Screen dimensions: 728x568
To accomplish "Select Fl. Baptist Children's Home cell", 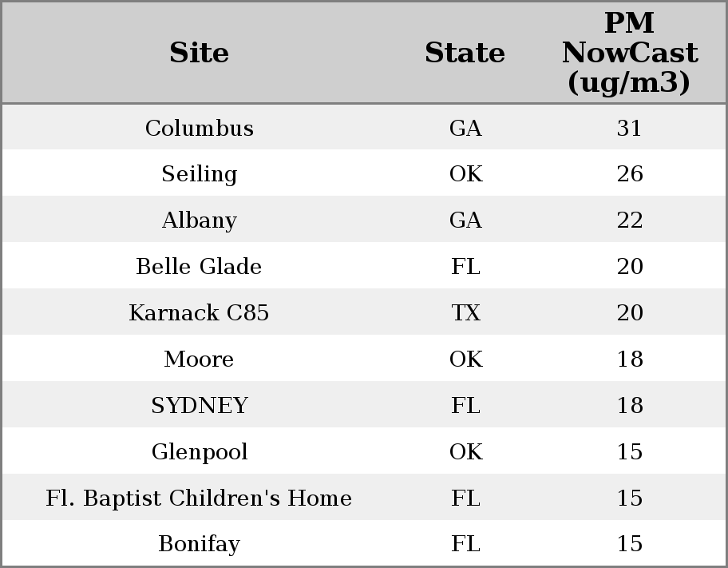I will pyautogui.click(x=199, y=498).
